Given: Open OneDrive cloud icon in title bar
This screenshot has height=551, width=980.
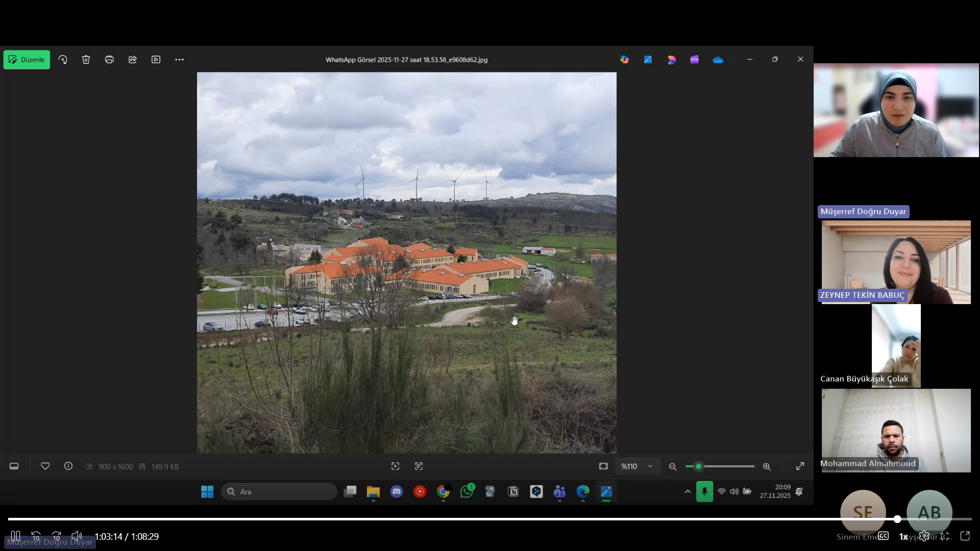Looking at the screenshot, I should [x=718, y=60].
